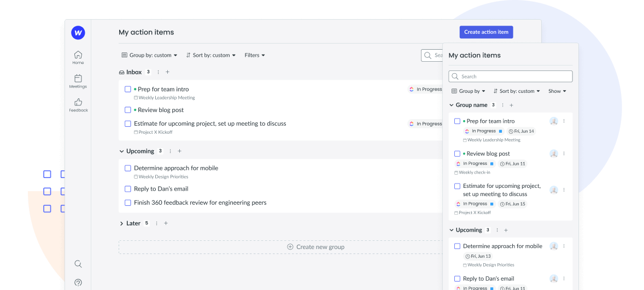Add item to Upcoming group in main window
This screenshot has width=644, height=290.
click(179, 151)
